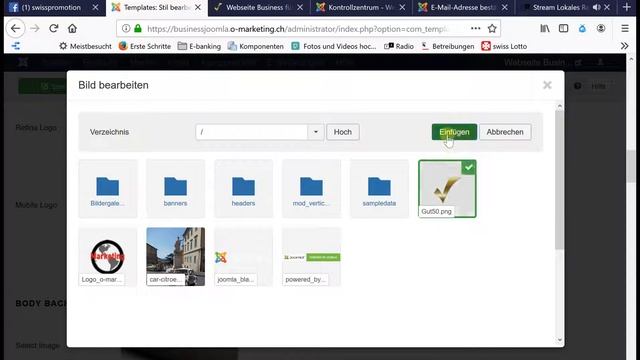The width and height of the screenshot is (640, 360).
Task: Select the Gut50.png image thumbnail
Action: pyautogui.click(x=447, y=189)
